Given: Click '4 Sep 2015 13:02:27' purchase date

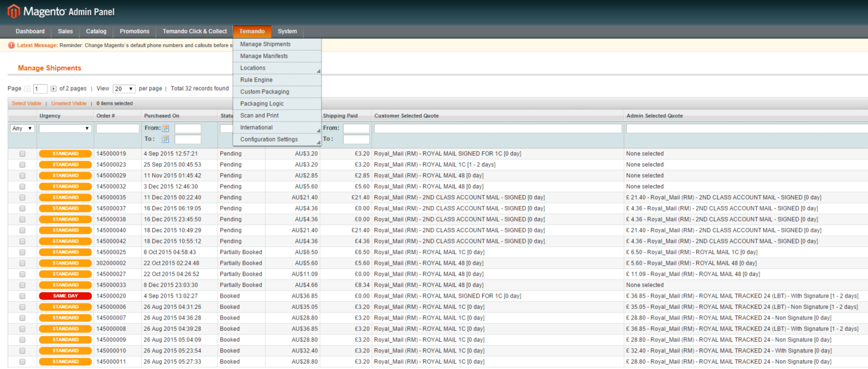Looking at the screenshot, I should point(171,296).
